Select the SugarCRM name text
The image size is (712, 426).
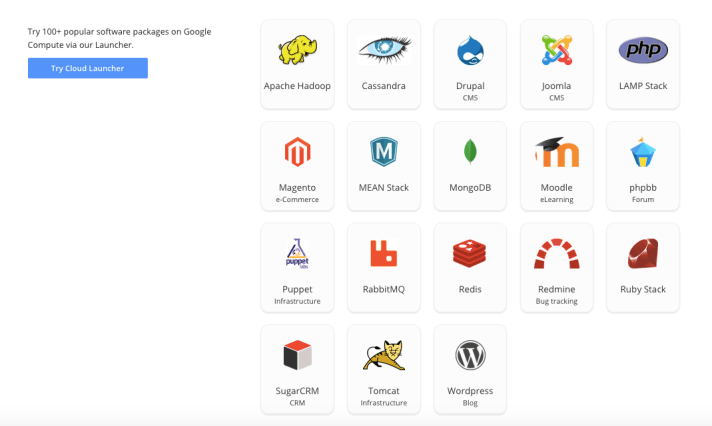coord(297,391)
